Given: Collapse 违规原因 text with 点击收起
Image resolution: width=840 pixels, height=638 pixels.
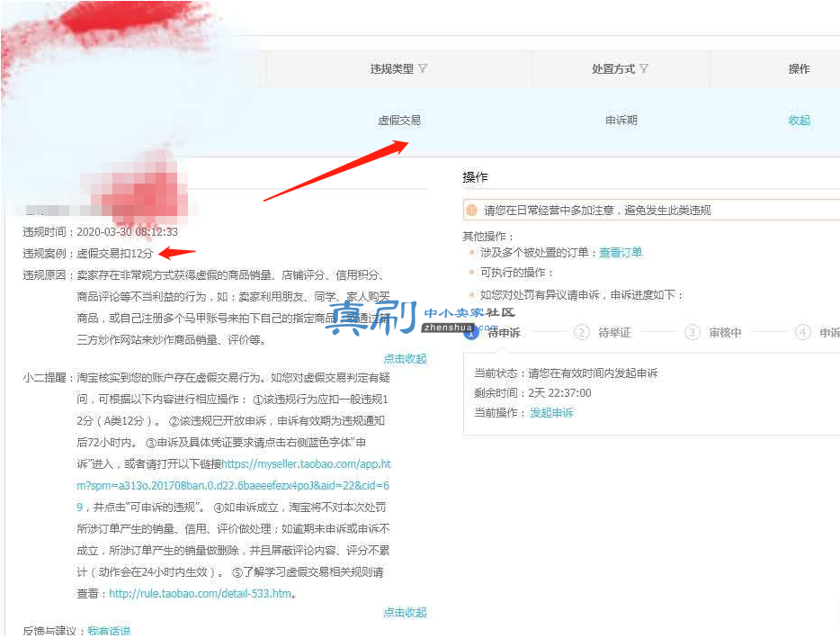Looking at the screenshot, I should [x=405, y=359].
